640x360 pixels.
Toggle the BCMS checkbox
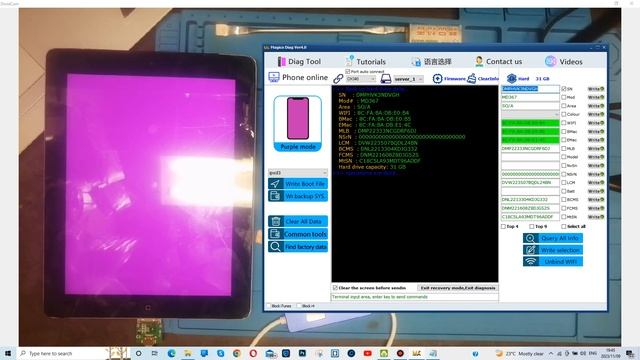tap(564, 200)
